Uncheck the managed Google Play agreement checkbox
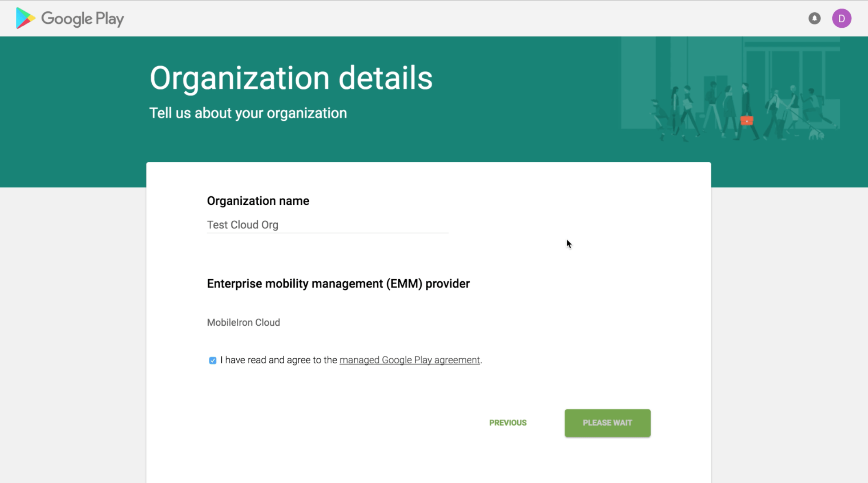 tap(212, 360)
